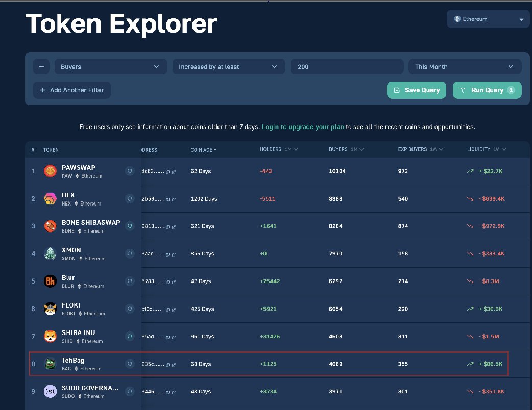532x410 pixels.
Task: Open the 'Increased by at least' dropdown
Action: click(x=229, y=67)
